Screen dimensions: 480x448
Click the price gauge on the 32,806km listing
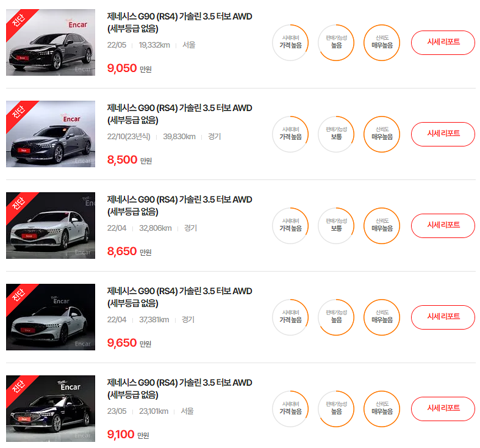pos(290,226)
